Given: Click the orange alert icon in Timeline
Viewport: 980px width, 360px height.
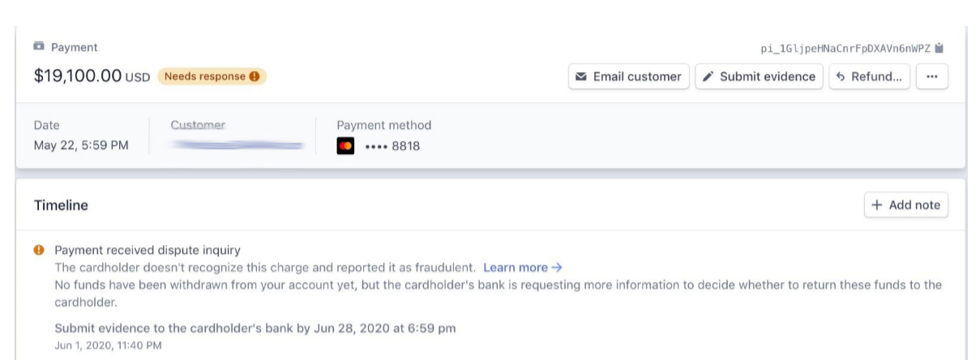Looking at the screenshot, I should click(x=38, y=250).
